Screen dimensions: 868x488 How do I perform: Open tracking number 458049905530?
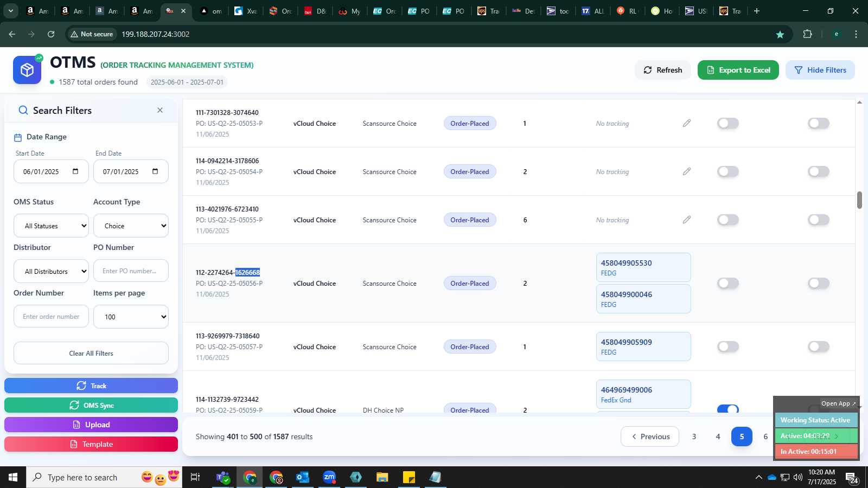(x=643, y=267)
